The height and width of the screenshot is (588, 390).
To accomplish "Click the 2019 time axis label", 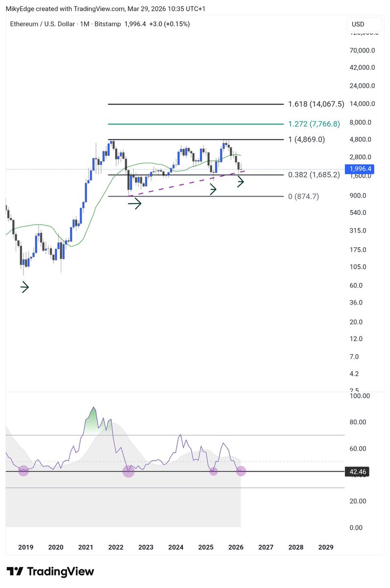I will [x=25, y=547].
